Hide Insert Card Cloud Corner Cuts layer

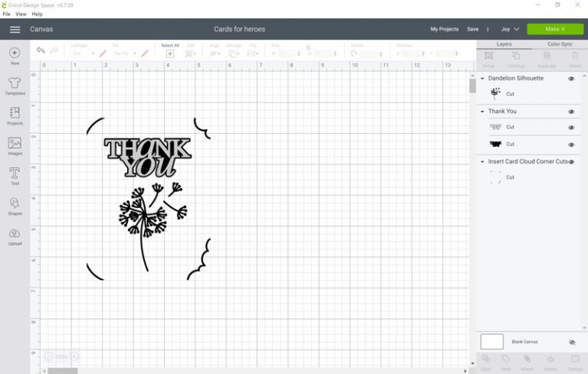pyautogui.click(x=571, y=162)
